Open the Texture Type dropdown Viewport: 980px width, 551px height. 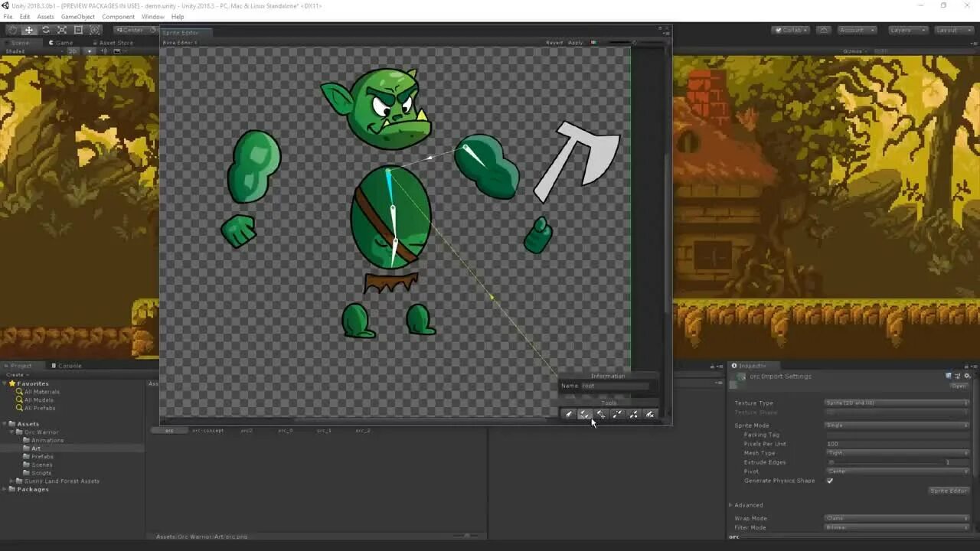[897, 403]
